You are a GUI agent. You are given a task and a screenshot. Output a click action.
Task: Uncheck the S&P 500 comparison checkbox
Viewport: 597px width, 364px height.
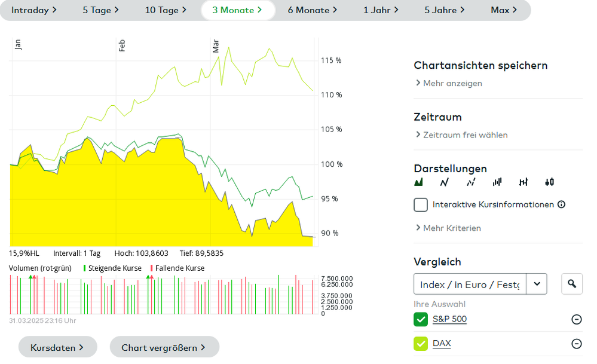click(421, 319)
